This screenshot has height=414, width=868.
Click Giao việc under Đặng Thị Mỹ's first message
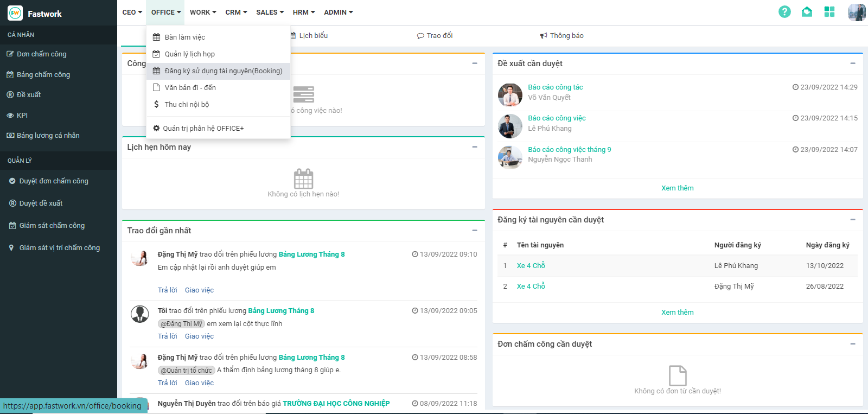coord(199,290)
